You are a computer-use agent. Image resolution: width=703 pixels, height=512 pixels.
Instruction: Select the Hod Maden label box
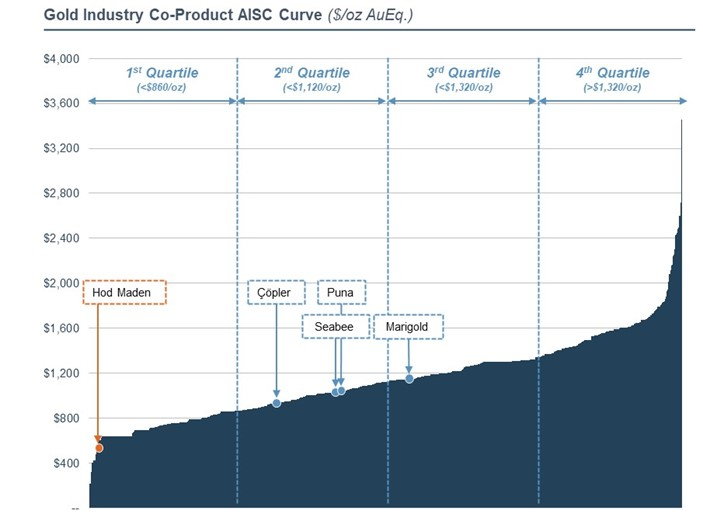coord(123,292)
